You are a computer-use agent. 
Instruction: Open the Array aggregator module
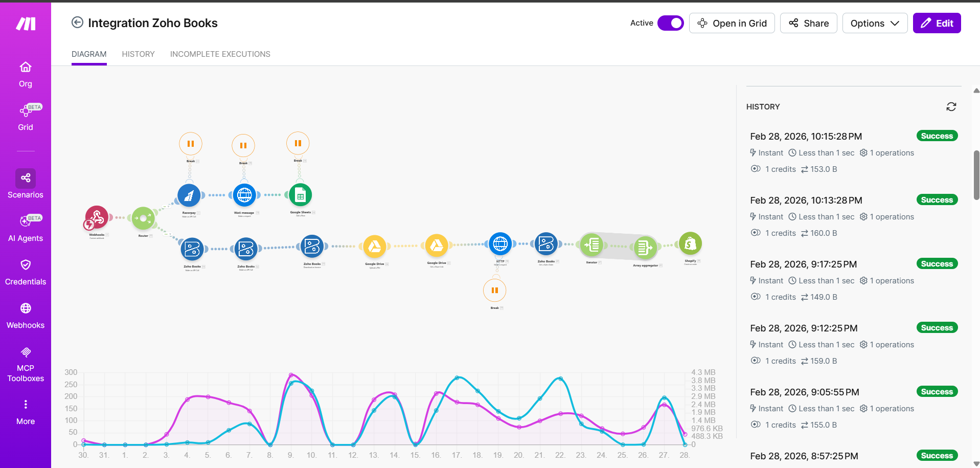pyautogui.click(x=645, y=248)
